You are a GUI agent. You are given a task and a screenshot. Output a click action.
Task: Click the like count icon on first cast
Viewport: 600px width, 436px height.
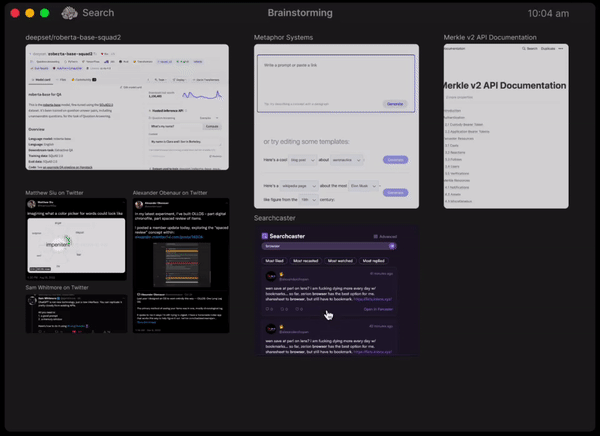(299, 309)
